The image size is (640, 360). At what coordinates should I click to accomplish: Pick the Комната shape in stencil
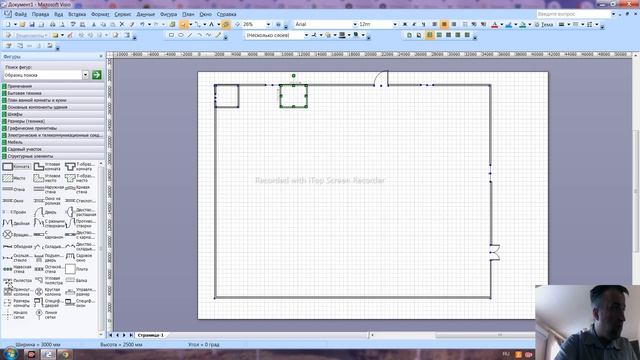(x=16, y=167)
